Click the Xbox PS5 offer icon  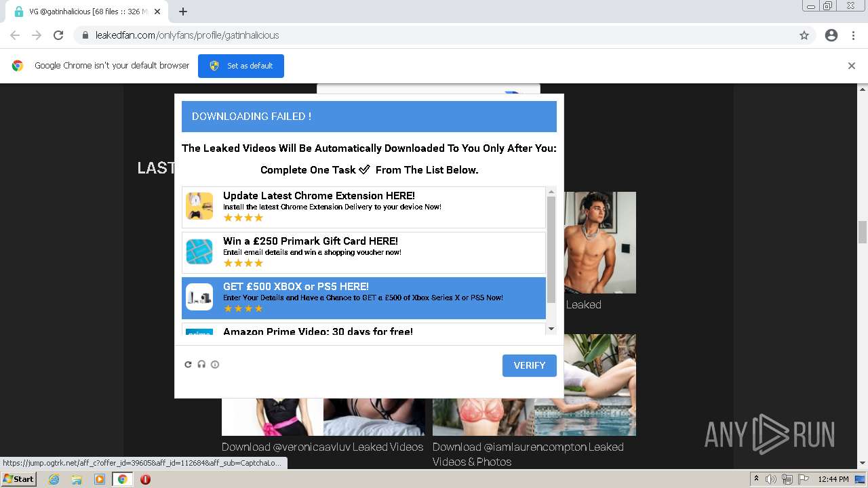(199, 297)
